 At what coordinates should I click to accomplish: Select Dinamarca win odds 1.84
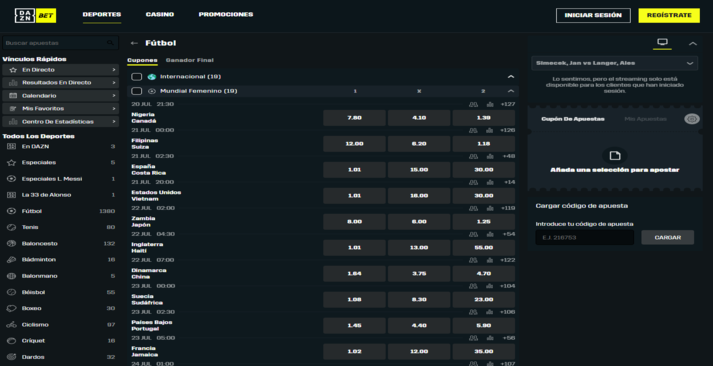[x=354, y=274]
